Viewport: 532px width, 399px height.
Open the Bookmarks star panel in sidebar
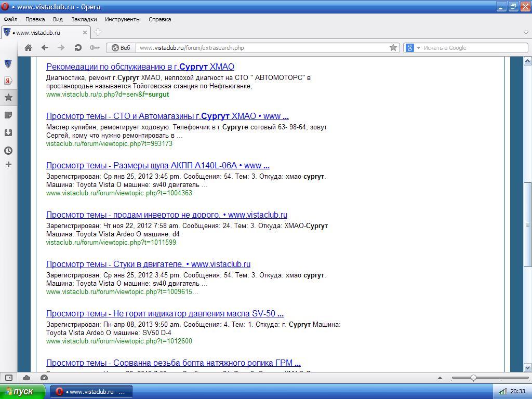(8, 98)
